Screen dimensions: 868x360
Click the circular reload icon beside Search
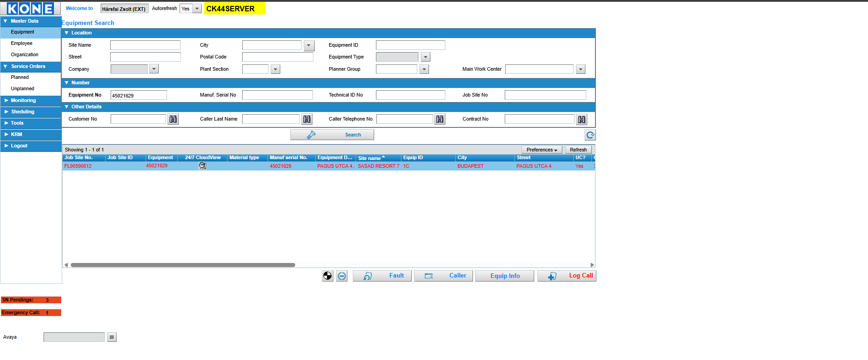coord(590,135)
